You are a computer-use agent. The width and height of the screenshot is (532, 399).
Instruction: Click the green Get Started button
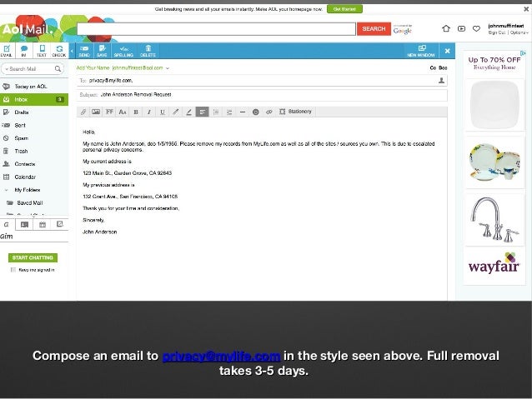click(x=344, y=9)
